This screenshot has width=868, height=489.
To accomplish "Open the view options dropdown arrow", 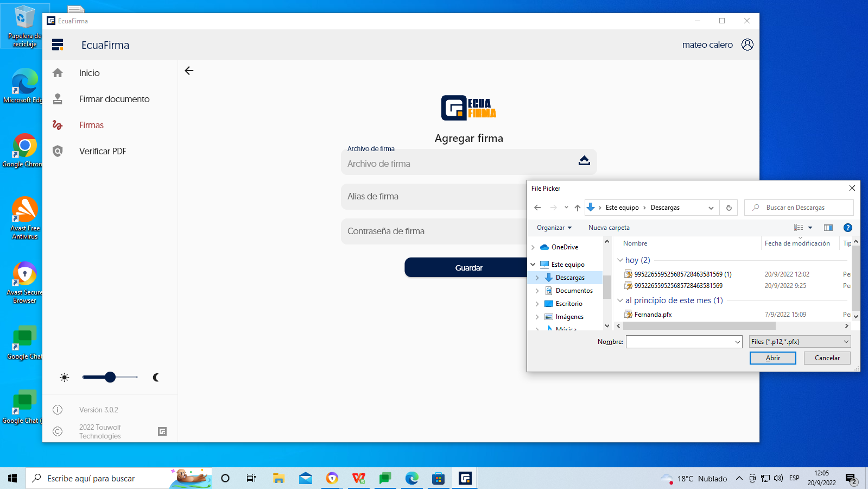I will (810, 228).
